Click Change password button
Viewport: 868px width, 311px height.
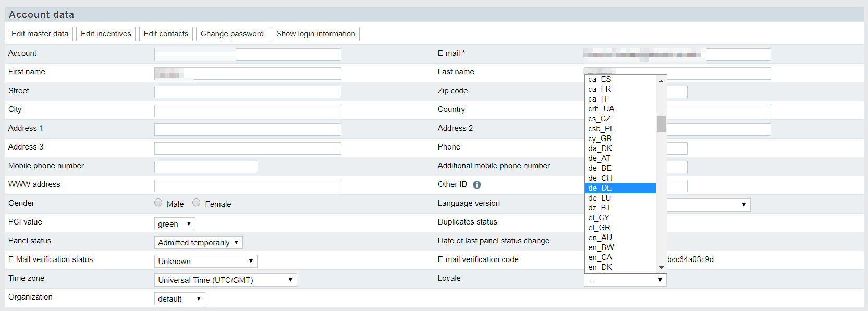pos(232,34)
